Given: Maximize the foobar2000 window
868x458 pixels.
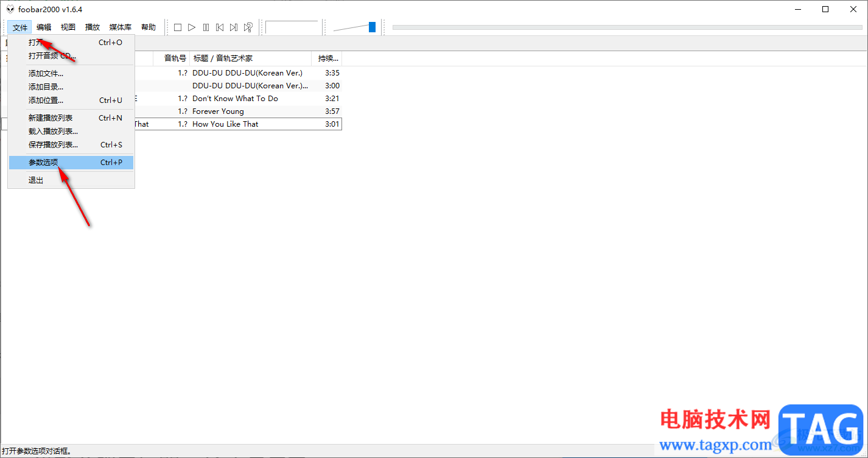Looking at the screenshot, I should 825,9.
